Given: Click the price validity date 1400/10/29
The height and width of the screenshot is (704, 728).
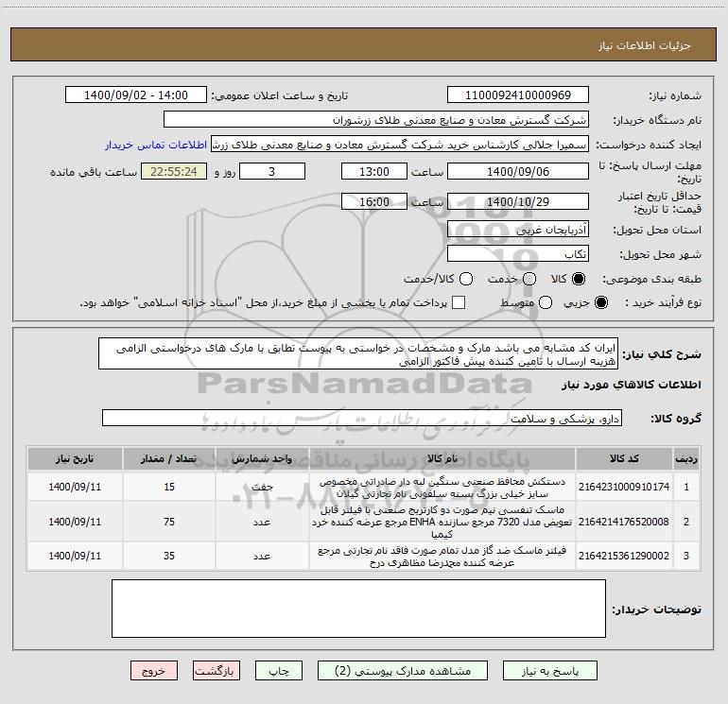Looking at the screenshot, I should coord(518,202).
